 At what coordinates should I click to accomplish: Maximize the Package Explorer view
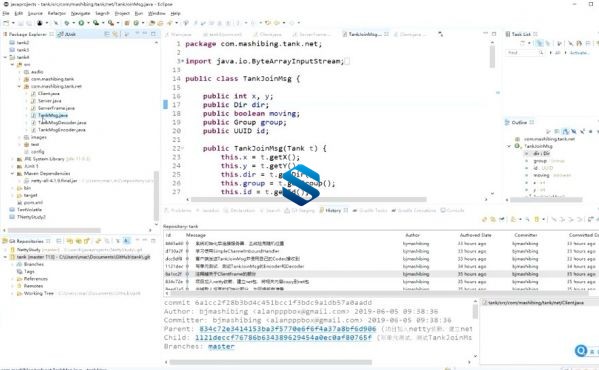click(154, 34)
